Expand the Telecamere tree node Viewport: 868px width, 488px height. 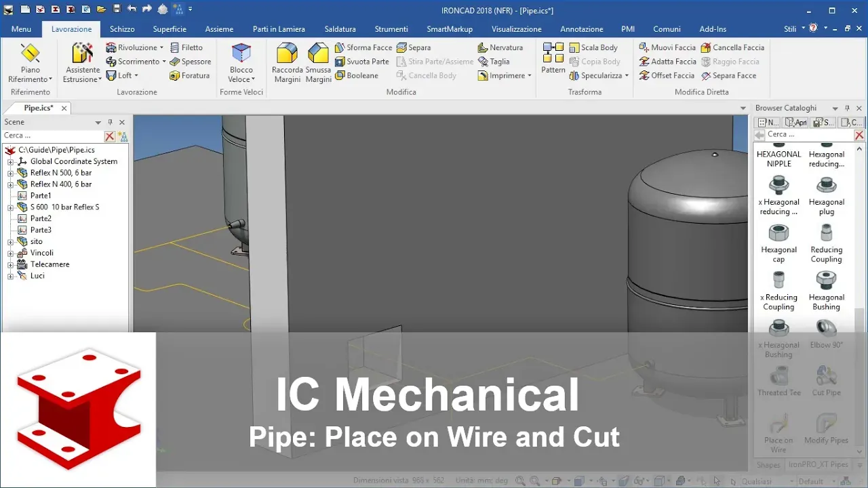pos(11,265)
